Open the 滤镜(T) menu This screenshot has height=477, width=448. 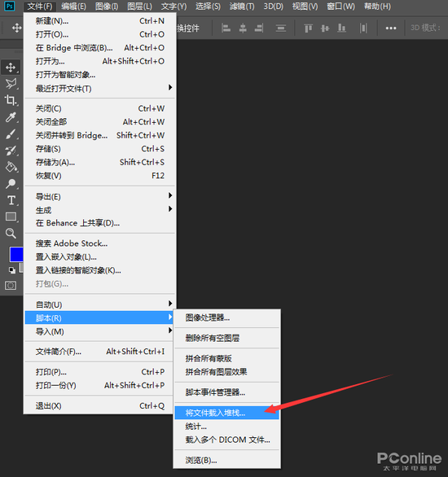[242, 7]
